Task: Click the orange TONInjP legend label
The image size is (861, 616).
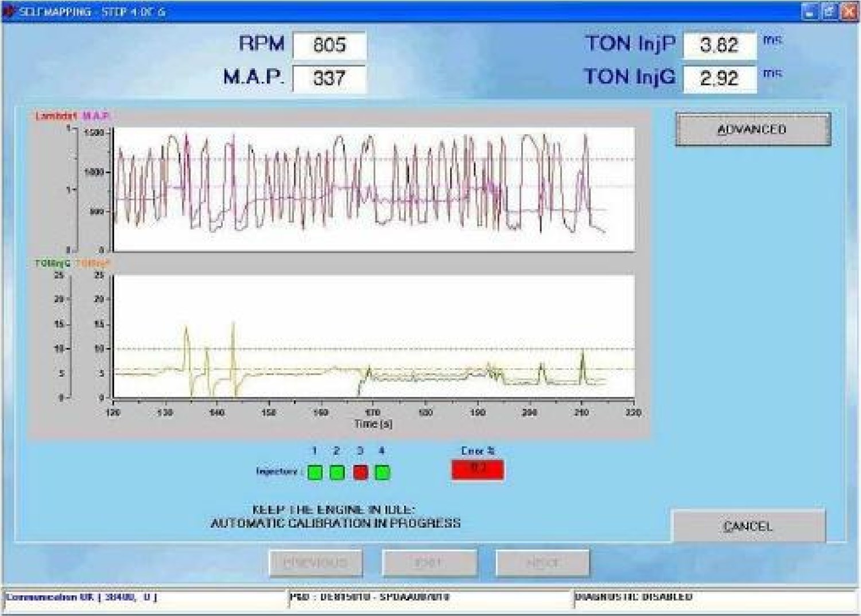Action: pos(92,263)
